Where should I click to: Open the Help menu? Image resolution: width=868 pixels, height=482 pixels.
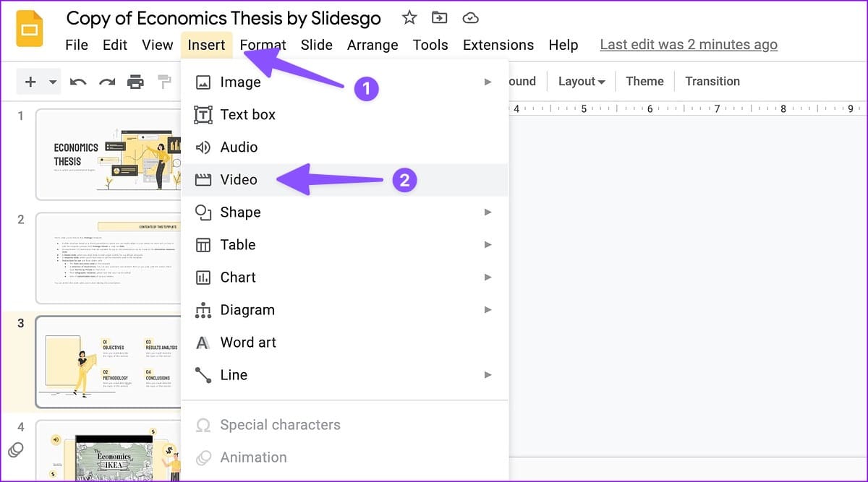(563, 45)
